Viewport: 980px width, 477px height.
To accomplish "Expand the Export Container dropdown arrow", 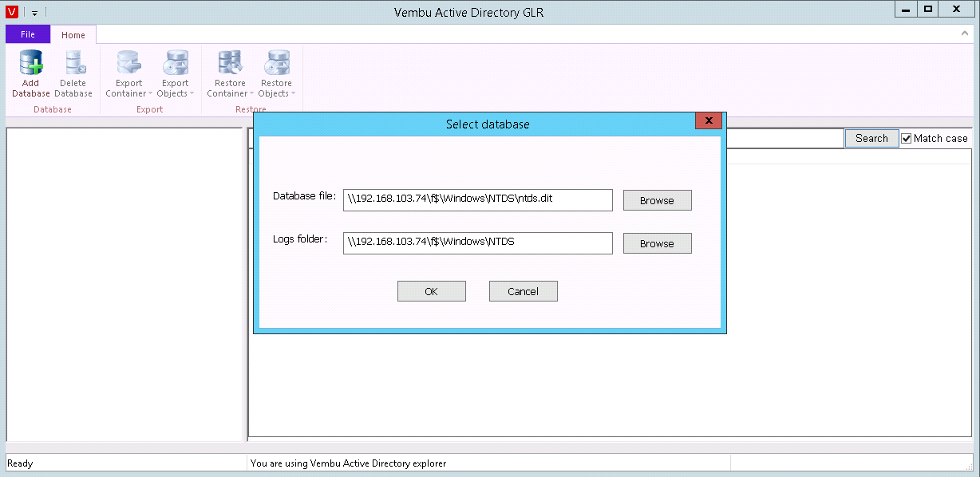I will pos(150,94).
